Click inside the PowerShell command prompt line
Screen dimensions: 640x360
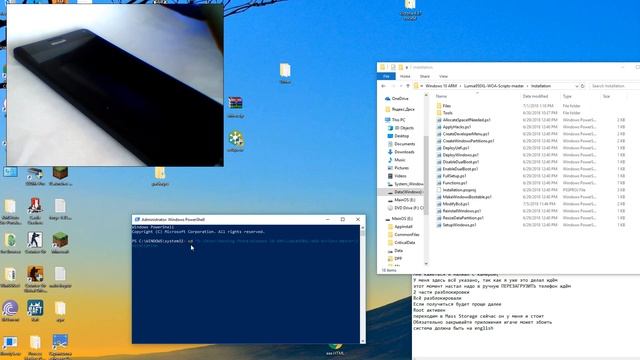(x=245, y=241)
